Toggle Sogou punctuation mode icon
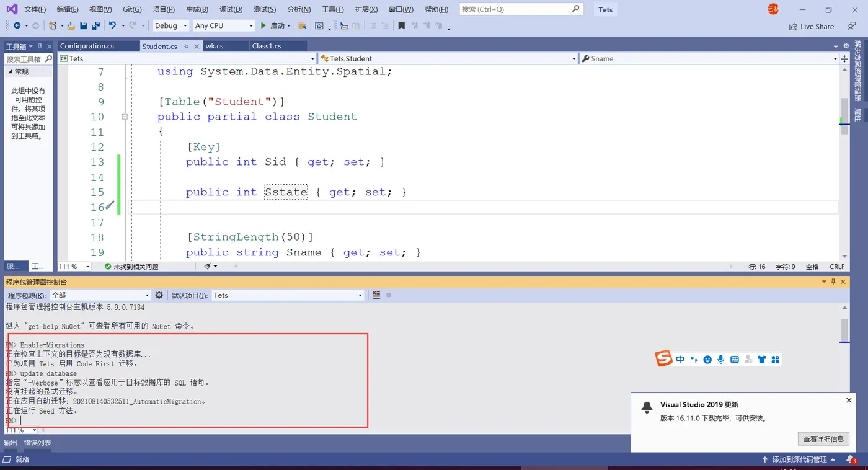Screen dimensions: 868x470 coord(694,359)
